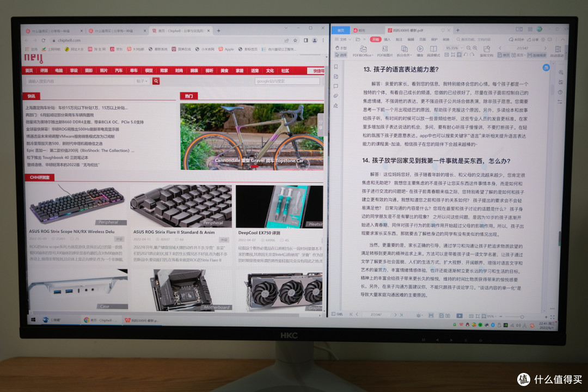
Task: Open the 保护 ribbon tab
Action: tap(434, 39)
